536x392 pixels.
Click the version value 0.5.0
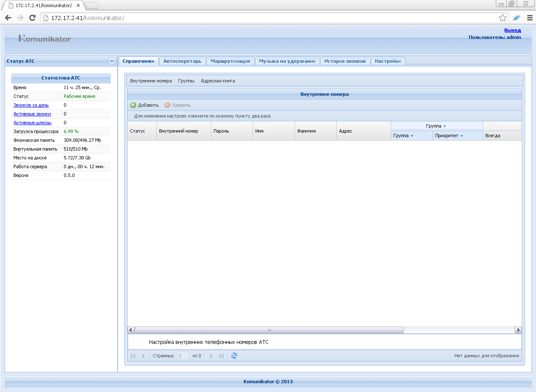69,175
